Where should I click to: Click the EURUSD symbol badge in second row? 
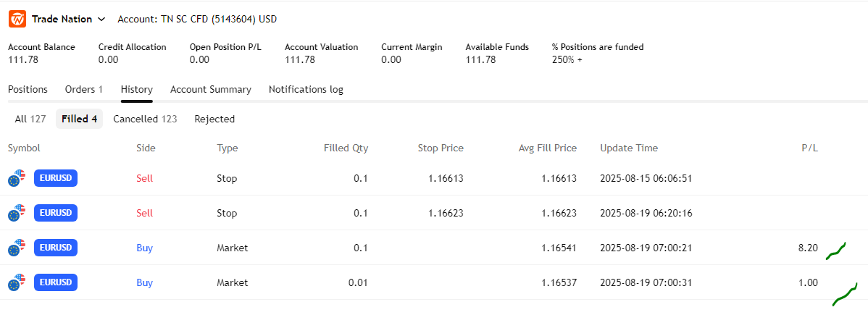pyautogui.click(x=56, y=213)
